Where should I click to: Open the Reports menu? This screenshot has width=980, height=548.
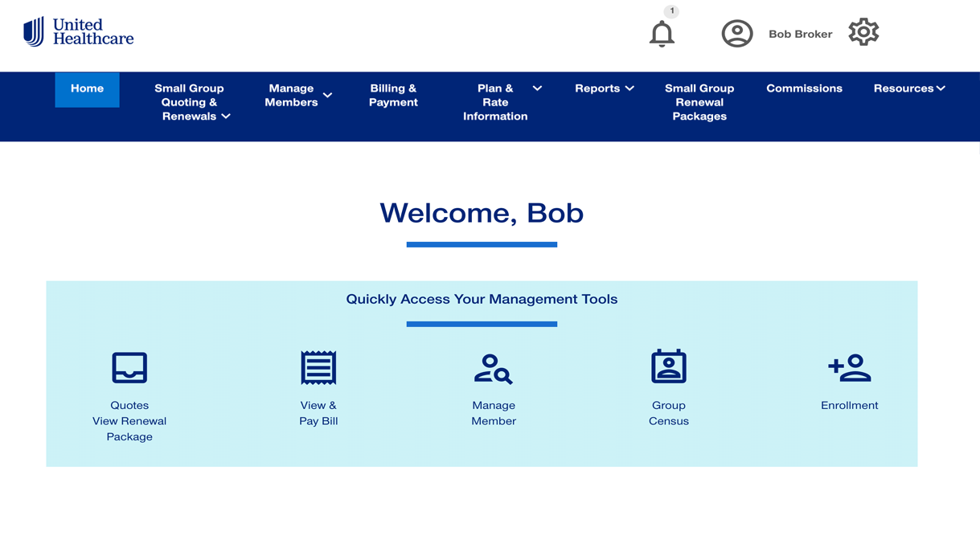(605, 88)
